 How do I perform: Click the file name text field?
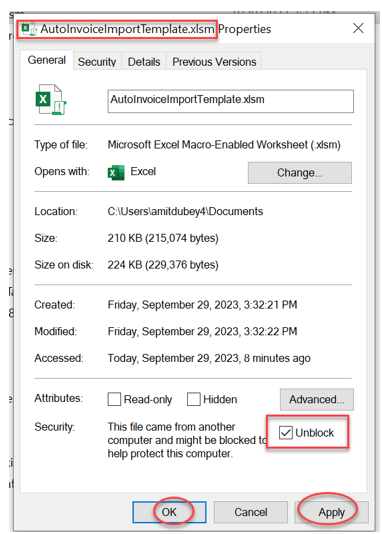point(230,101)
